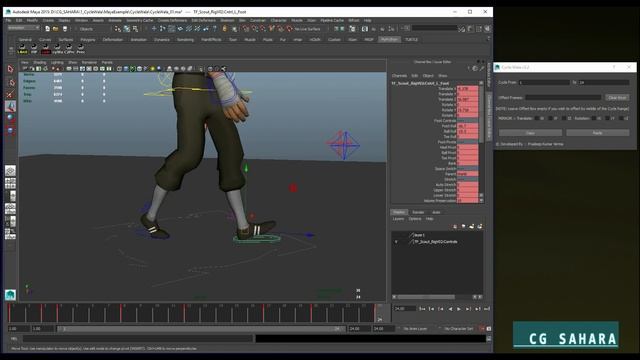Choose the Paint selection tool in toolbox

click(x=11, y=94)
